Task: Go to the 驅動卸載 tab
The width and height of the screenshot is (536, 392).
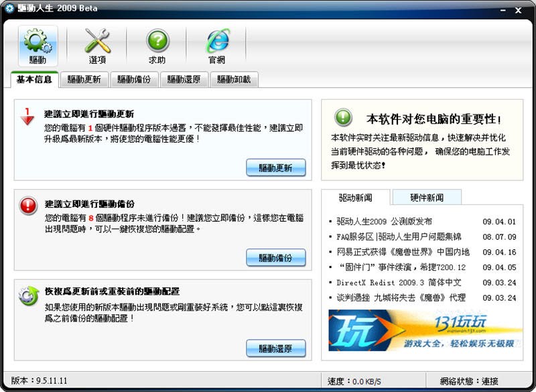Action: click(x=234, y=79)
